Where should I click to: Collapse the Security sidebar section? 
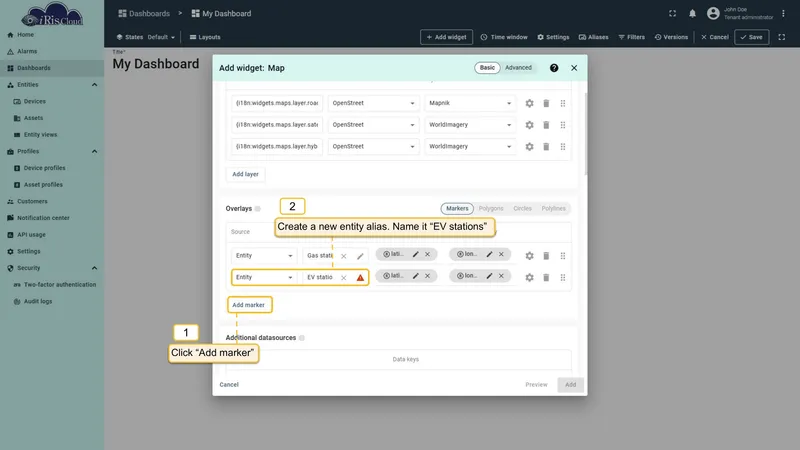94,268
